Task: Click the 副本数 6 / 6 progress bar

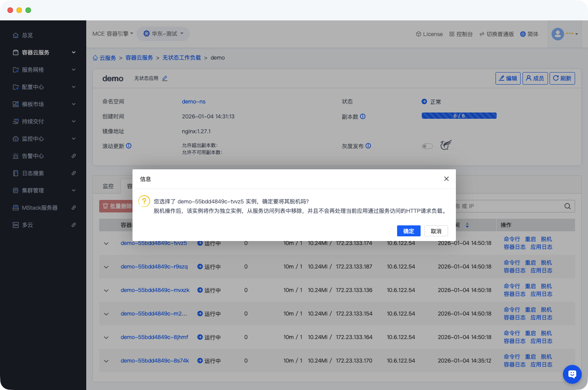Action: tap(459, 116)
